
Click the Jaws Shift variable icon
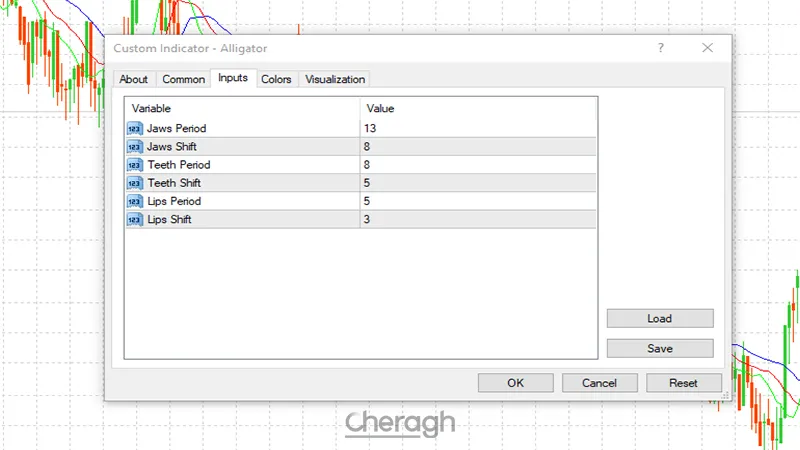(x=134, y=147)
